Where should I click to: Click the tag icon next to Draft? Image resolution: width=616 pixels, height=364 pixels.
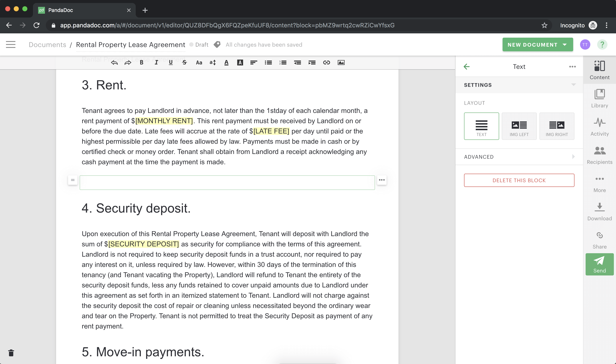pos(217,45)
